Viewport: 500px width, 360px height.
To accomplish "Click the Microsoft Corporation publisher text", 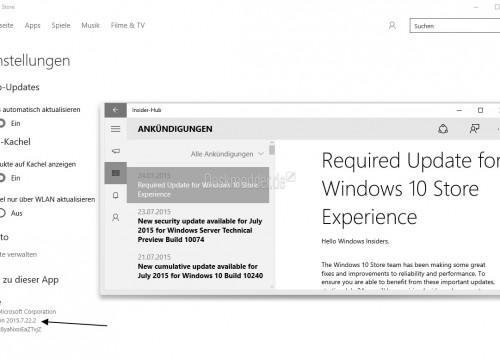I will pyautogui.click(x=28, y=312).
